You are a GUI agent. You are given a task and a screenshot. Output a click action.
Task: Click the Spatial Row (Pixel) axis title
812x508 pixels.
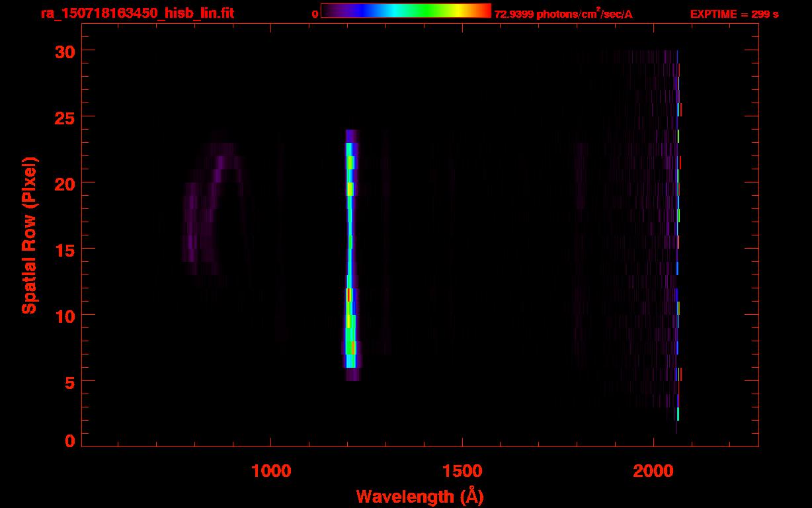pyautogui.click(x=29, y=235)
